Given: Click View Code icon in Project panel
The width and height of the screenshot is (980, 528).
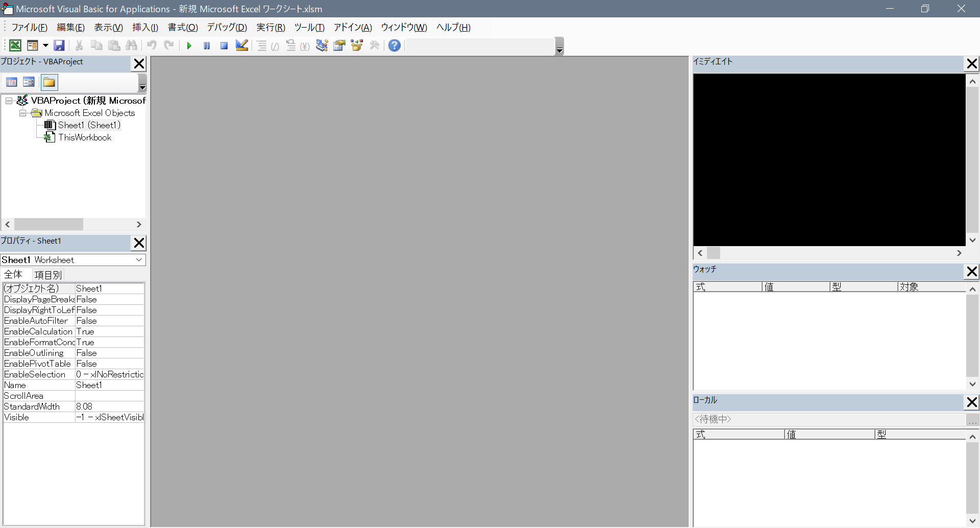Looking at the screenshot, I should (x=12, y=82).
